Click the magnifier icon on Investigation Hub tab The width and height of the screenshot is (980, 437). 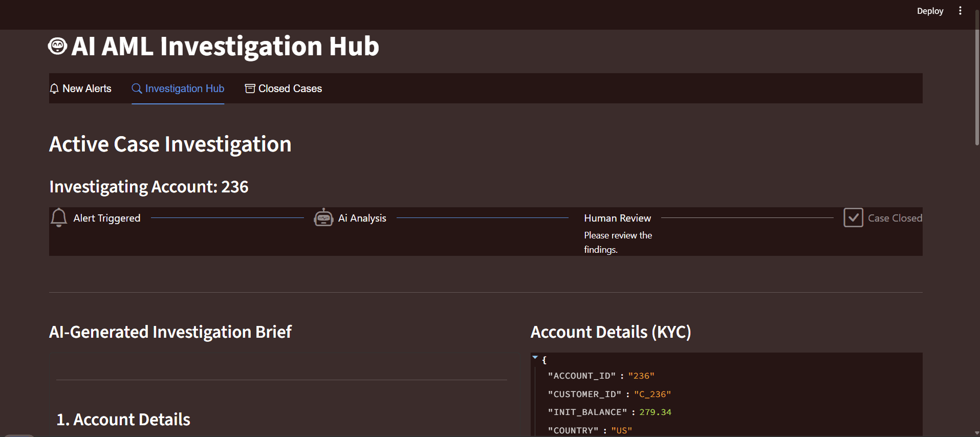[137, 89]
